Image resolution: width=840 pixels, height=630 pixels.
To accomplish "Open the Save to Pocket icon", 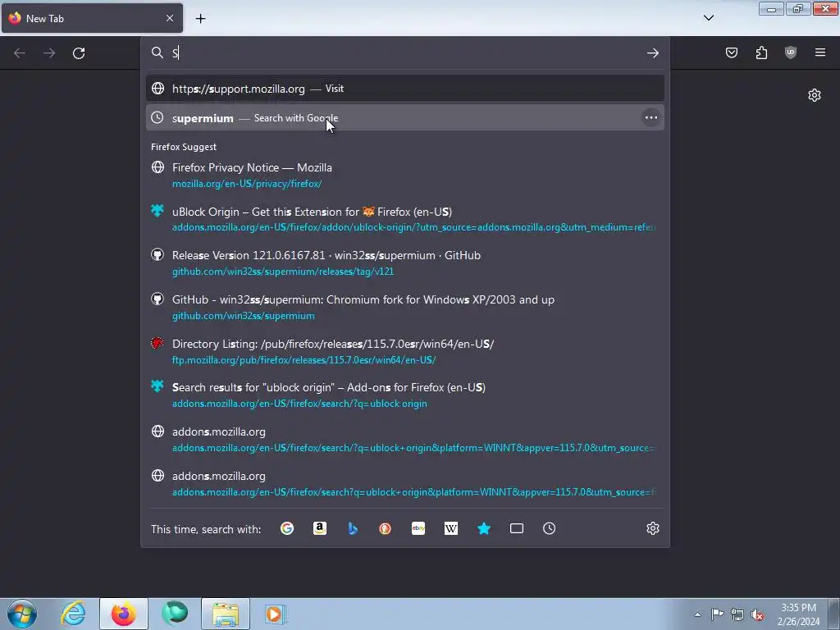I will pyautogui.click(x=731, y=52).
